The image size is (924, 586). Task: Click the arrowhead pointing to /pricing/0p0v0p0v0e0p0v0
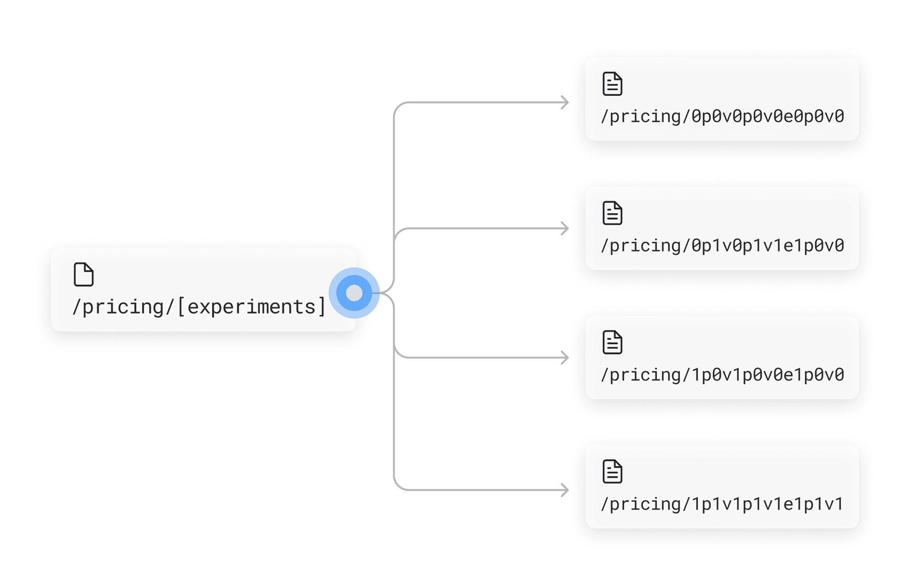pos(565,102)
